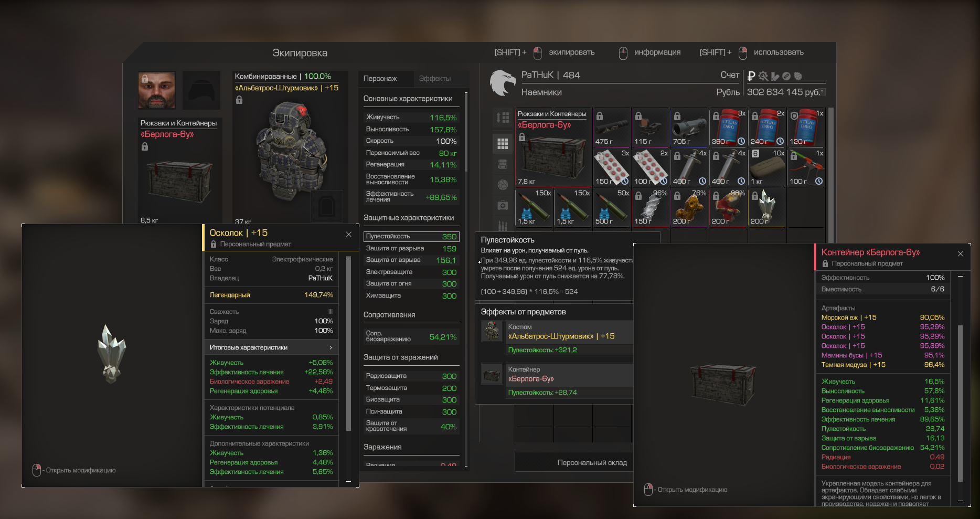Click Легендарный 149,74% quality row
The image size is (980, 519).
click(x=271, y=295)
